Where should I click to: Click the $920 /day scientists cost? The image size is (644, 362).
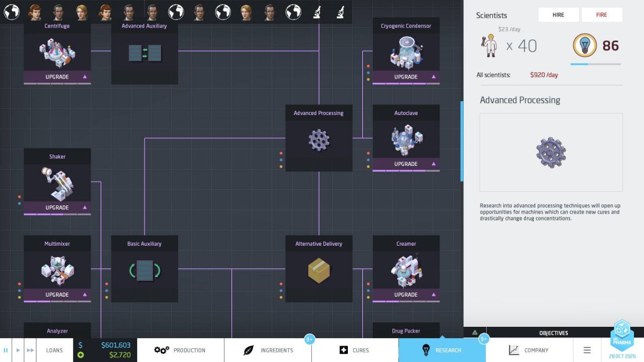(544, 75)
